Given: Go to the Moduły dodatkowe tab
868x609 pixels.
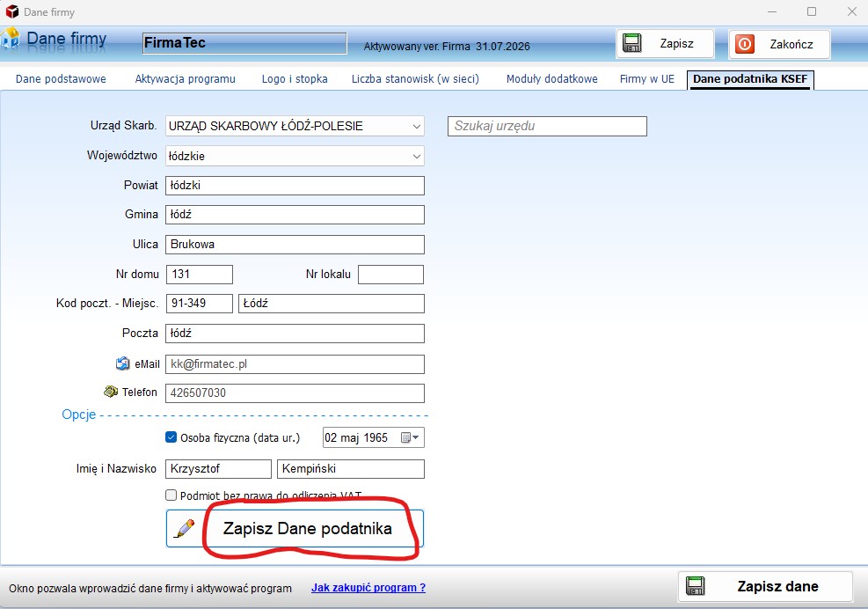Looking at the screenshot, I should click(551, 79).
